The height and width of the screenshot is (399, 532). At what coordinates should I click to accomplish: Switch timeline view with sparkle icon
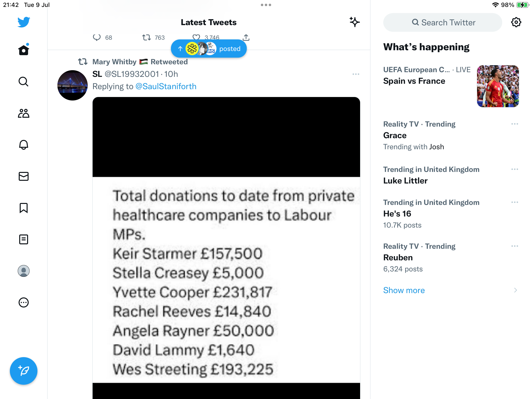click(x=354, y=22)
